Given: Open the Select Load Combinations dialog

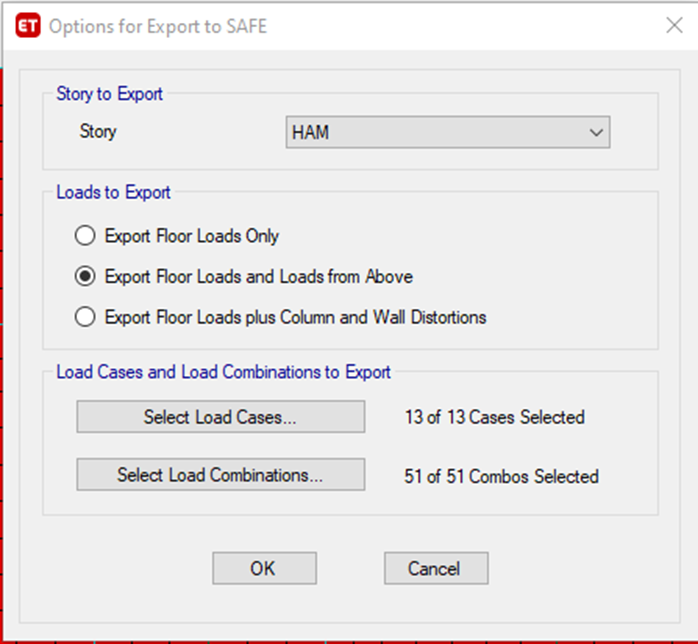Looking at the screenshot, I should [x=220, y=475].
